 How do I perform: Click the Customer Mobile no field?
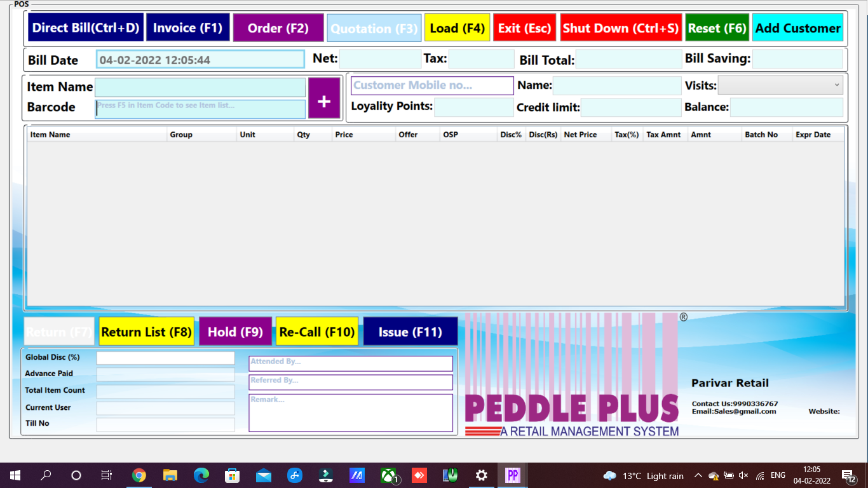(431, 86)
